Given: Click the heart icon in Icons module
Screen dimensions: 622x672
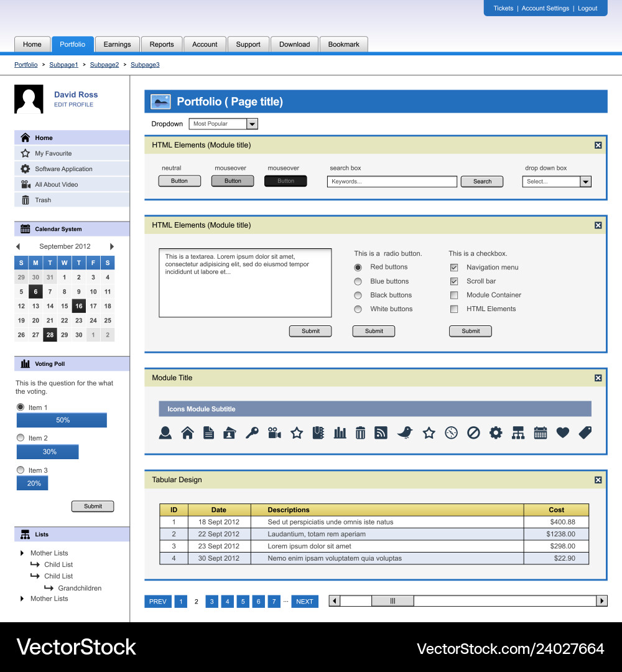Looking at the screenshot, I should pos(562,433).
